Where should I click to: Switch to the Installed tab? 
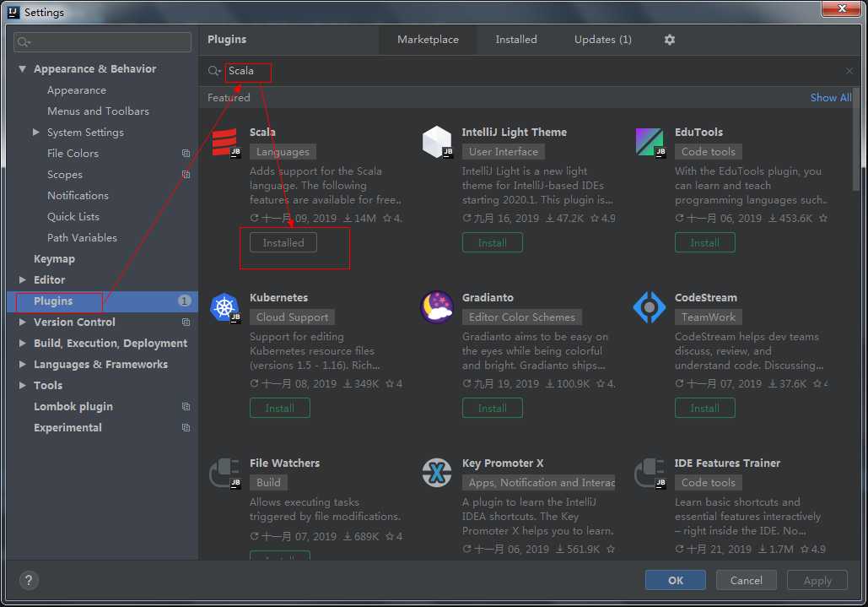click(x=516, y=40)
